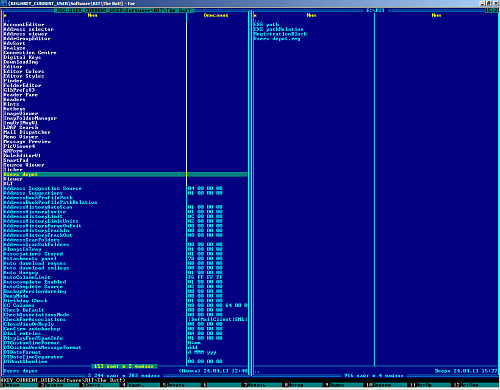Select the Mail Dispatcher key
The width and height of the screenshot is (500, 390).
[27, 132]
